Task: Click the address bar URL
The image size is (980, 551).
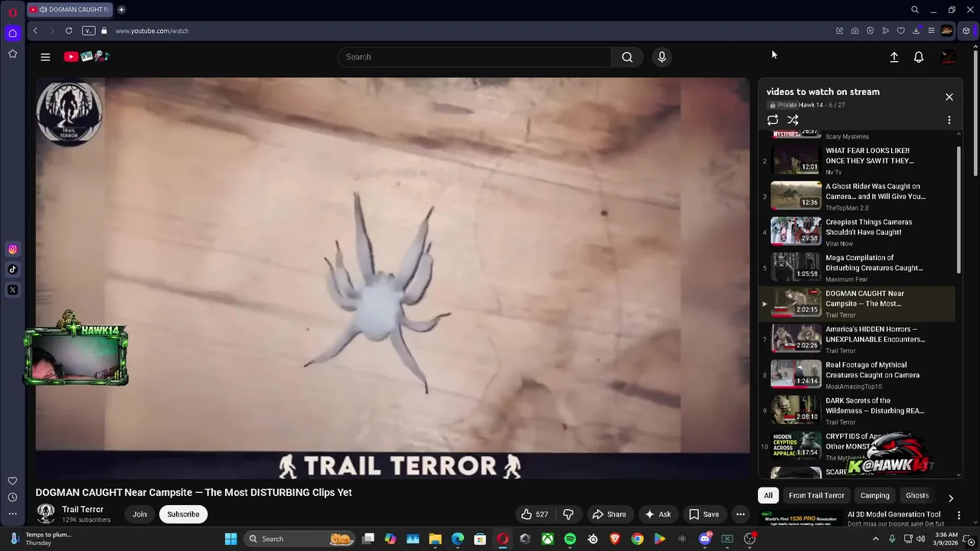Action: [152, 31]
